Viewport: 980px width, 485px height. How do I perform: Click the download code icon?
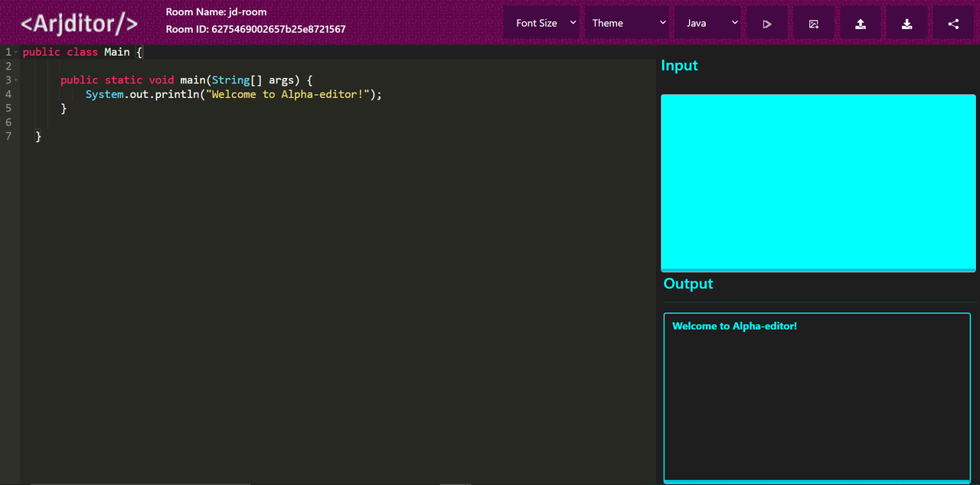pos(907,23)
